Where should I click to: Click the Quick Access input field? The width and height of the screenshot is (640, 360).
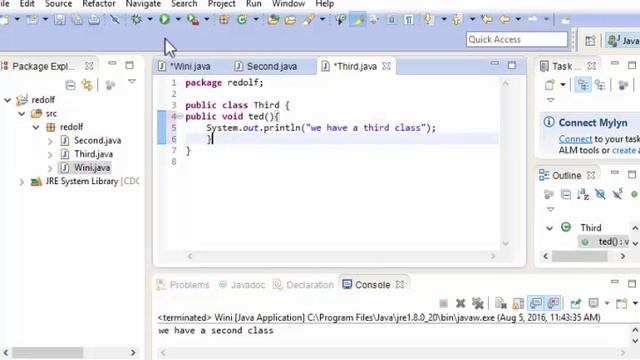pyautogui.click(x=517, y=40)
